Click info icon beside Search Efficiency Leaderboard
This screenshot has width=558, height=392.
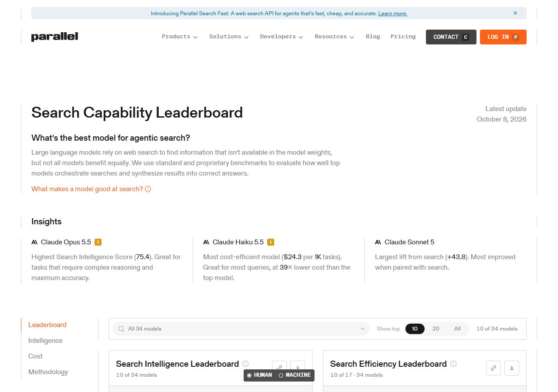[453, 364]
